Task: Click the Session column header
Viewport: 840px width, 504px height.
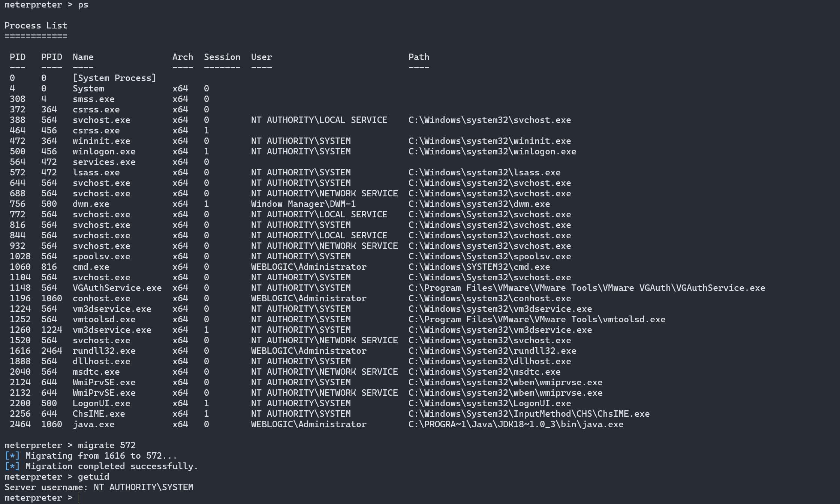Action: tap(222, 57)
